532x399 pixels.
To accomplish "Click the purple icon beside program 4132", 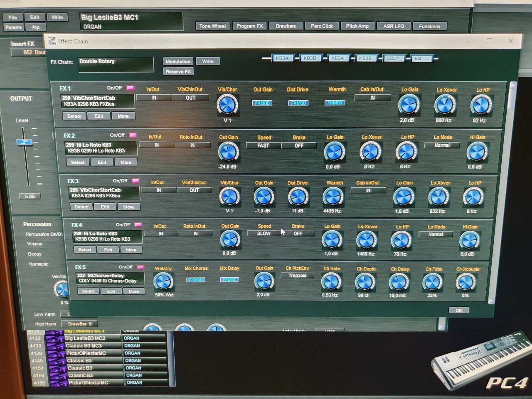I will tap(54, 338).
